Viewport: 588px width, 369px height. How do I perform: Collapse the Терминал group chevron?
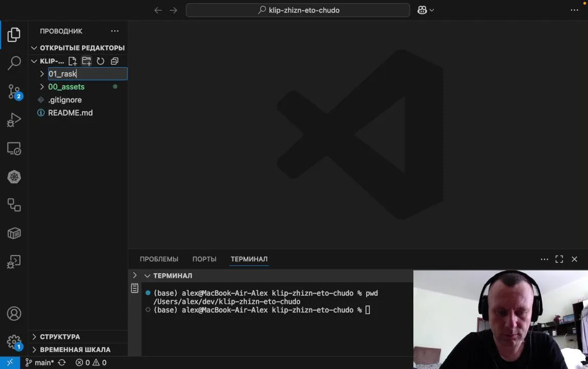[148, 276]
